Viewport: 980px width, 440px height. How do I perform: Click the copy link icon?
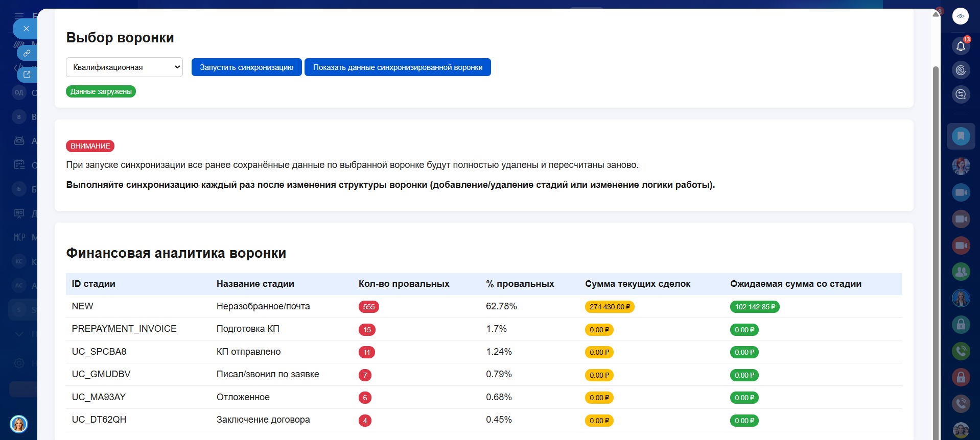click(x=27, y=53)
